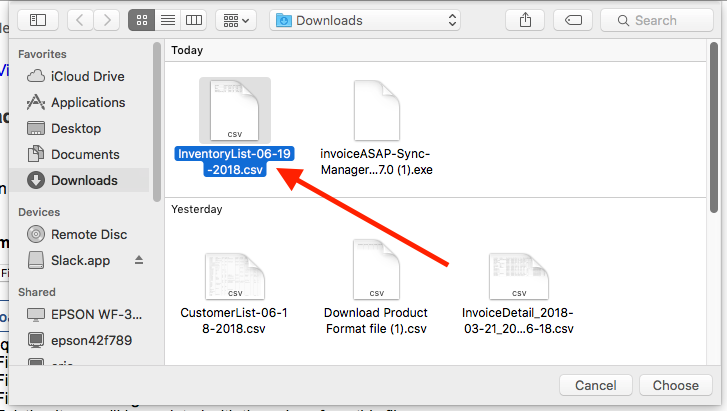This screenshot has height=411, width=727.
Task: Click the Edit Tags toolbar icon
Action: [x=574, y=20]
